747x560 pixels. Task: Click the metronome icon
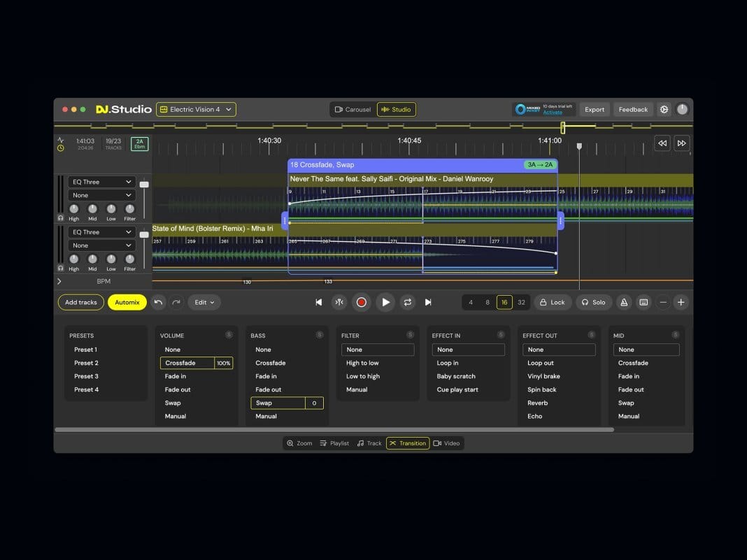[624, 302]
